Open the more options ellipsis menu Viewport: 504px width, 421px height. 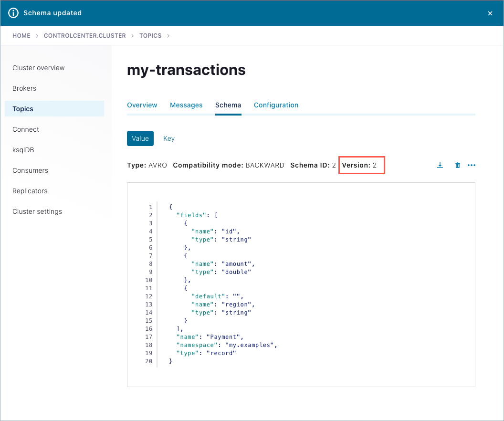click(472, 165)
